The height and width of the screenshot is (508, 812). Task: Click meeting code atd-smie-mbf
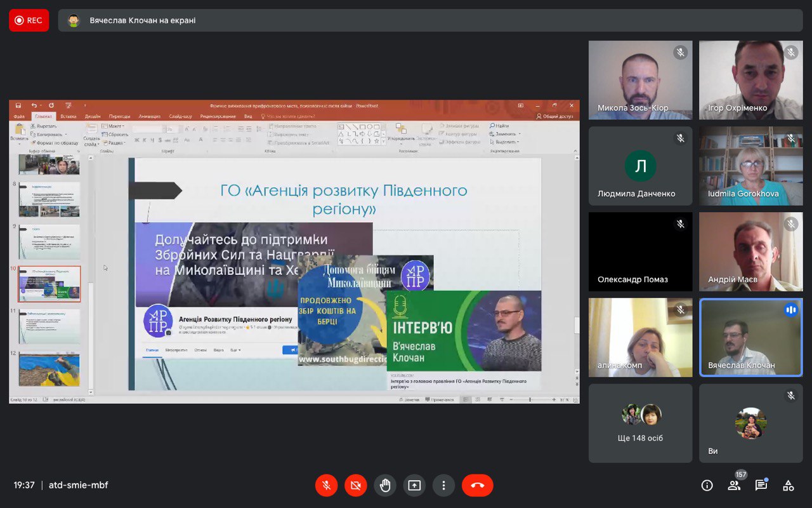[79, 485]
